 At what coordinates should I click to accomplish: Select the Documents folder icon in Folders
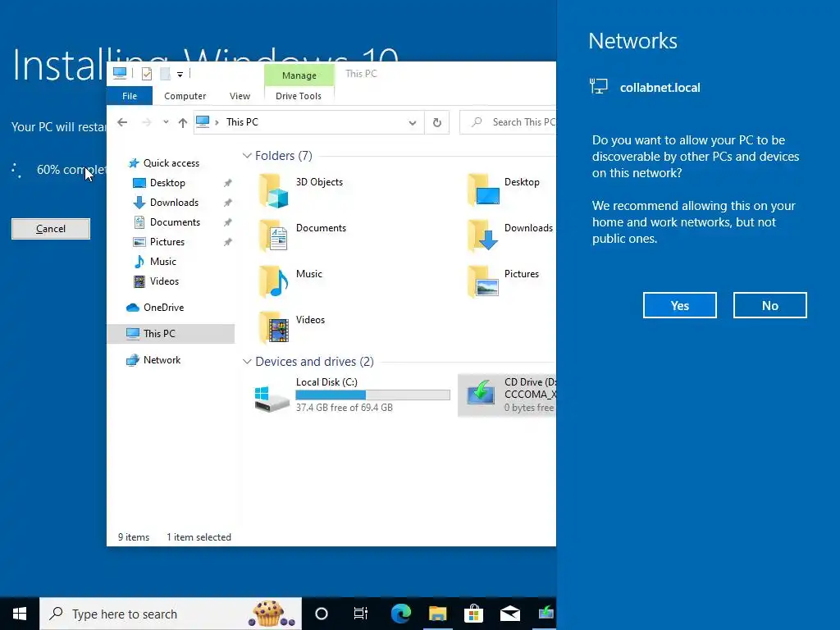(x=274, y=235)
